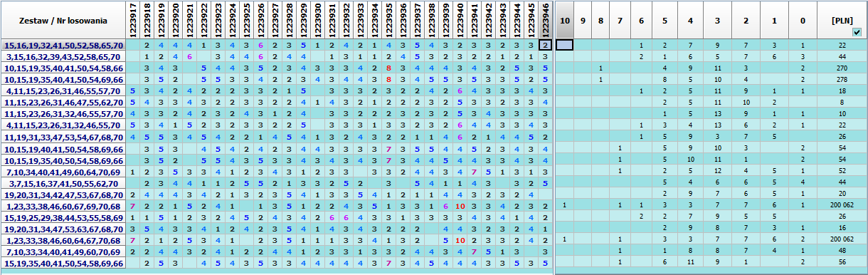Viewport: 868px width, 275px height.
Task: Click the 'Zestaw / Nr losowania' header cell
Action: [x=63, y=20]
